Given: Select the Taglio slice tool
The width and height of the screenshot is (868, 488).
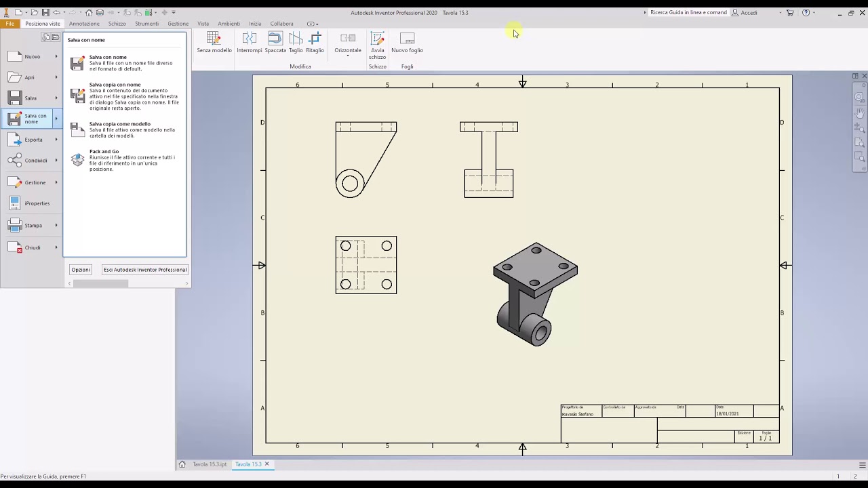Looking at the screenshot, I should tap(296, 43).
